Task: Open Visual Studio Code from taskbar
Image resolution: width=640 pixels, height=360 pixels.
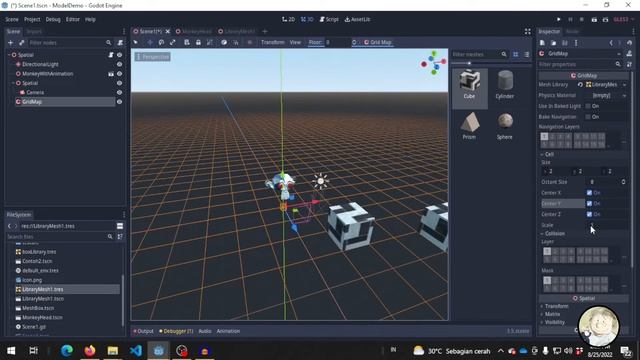Action: point(136,350)
